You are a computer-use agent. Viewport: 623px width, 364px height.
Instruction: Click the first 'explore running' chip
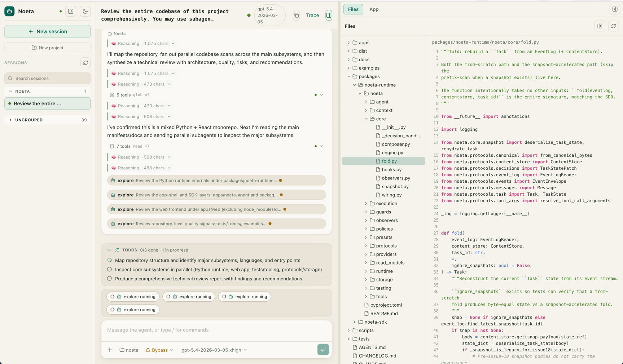[133, 297]
